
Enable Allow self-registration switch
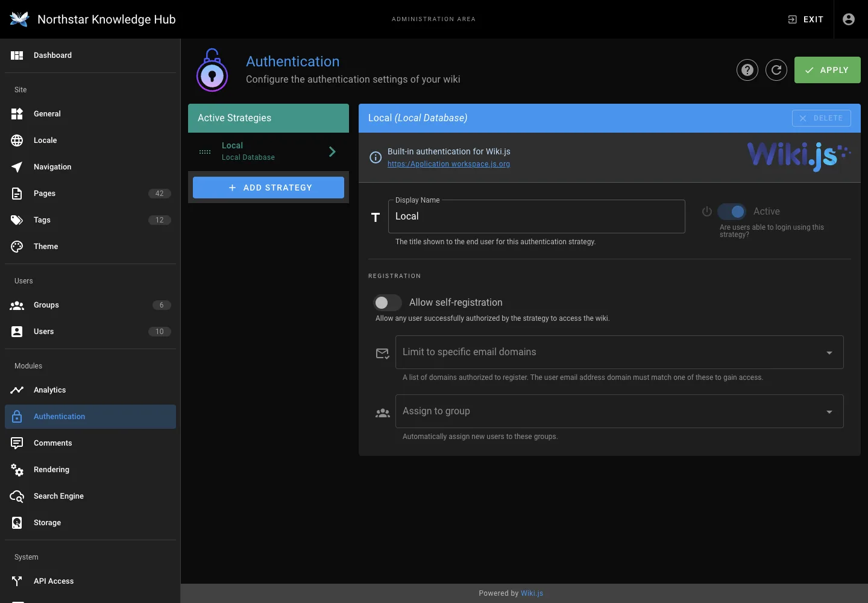tap(387, 303)
